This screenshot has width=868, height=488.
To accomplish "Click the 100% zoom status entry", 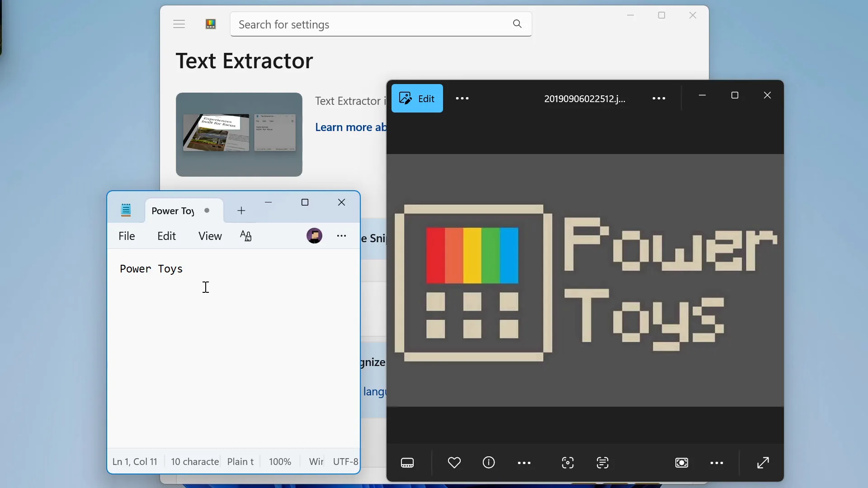I will (280, 462).
